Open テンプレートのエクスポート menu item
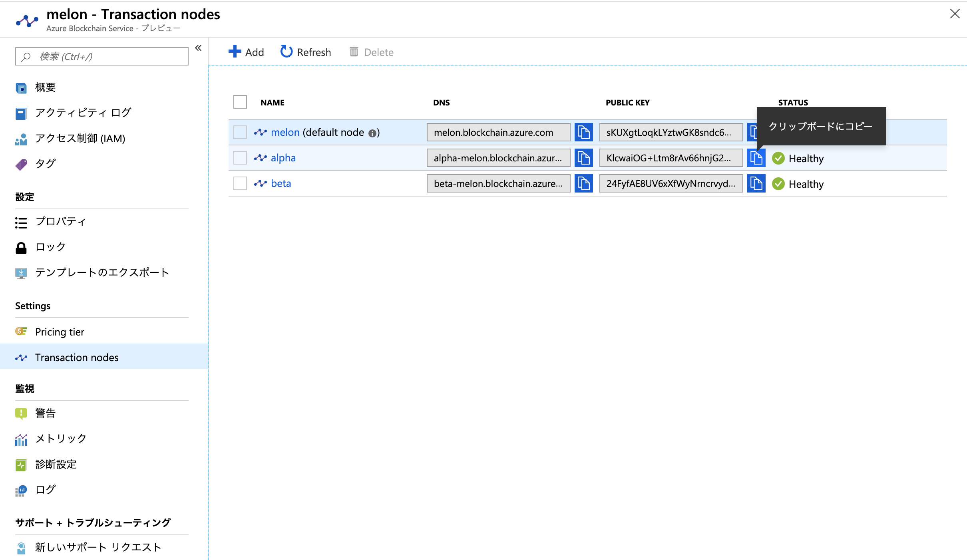The image size is (967, 560). 104,273
